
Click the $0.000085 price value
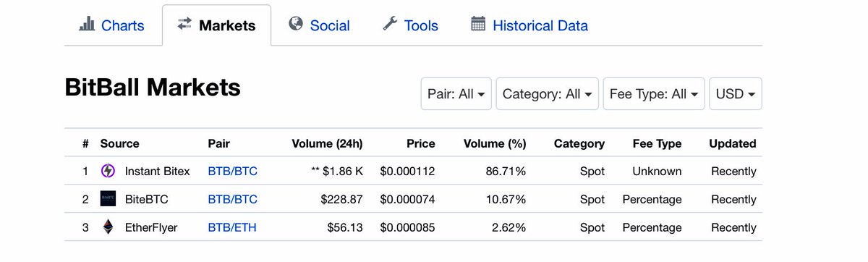pyautogui.click(x=407, y=227)
